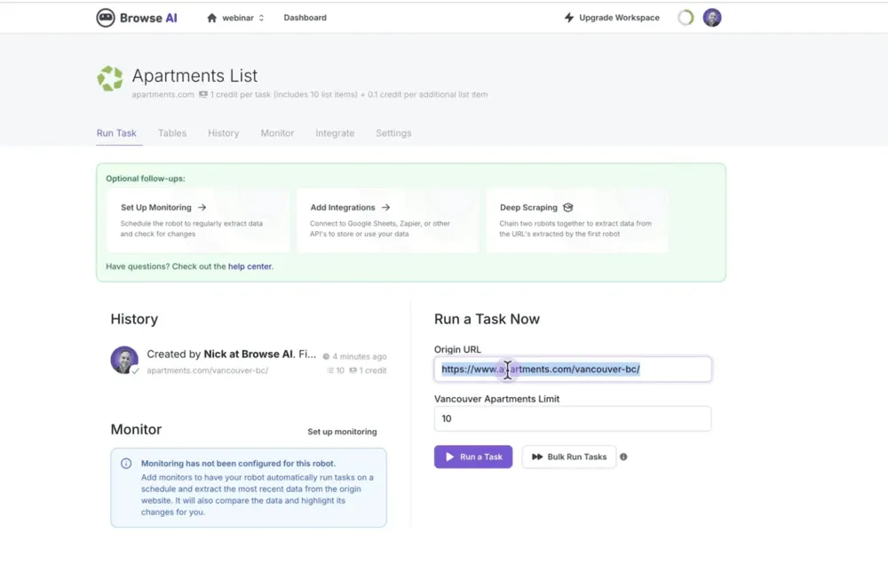Open the Set Up Monitoring card
This screenshot has height=588, width=888.
tap(198, 220)
